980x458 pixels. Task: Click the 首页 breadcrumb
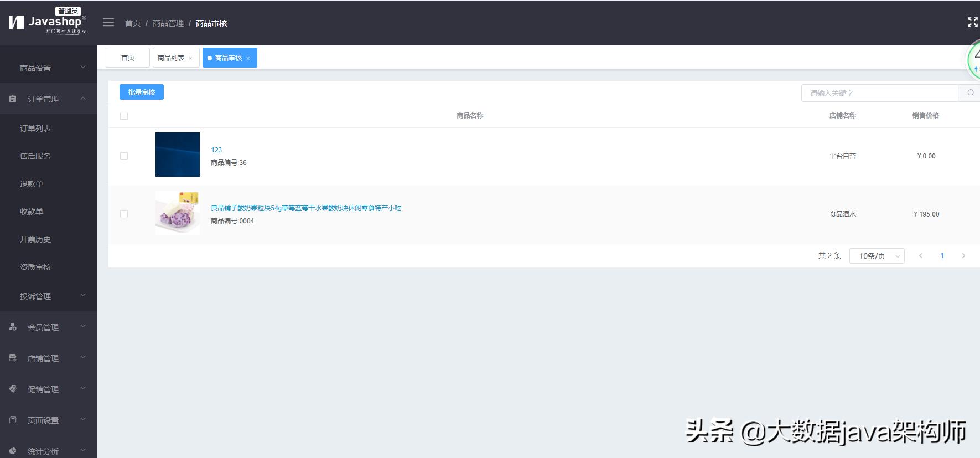click(133, 23)
